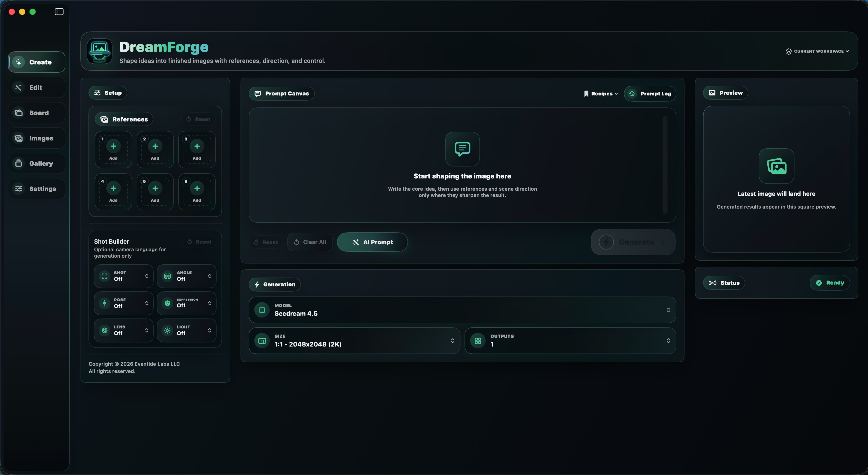Click the Setup panel label
Image resolution: width=868 pixels, height=475 pixels.
pos(108,93)
